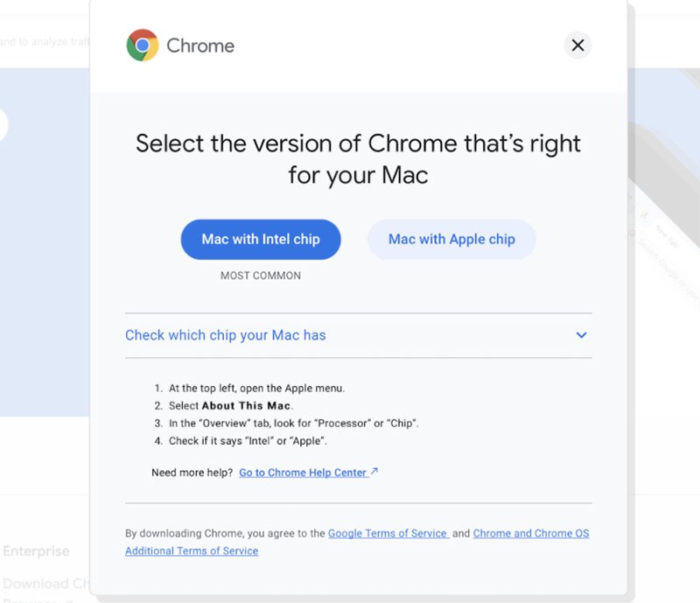Image resolution: width=700 pixels, height=603 pixels.
Task: Click step three mentioning the Overview tab
Action: [293, 424]
